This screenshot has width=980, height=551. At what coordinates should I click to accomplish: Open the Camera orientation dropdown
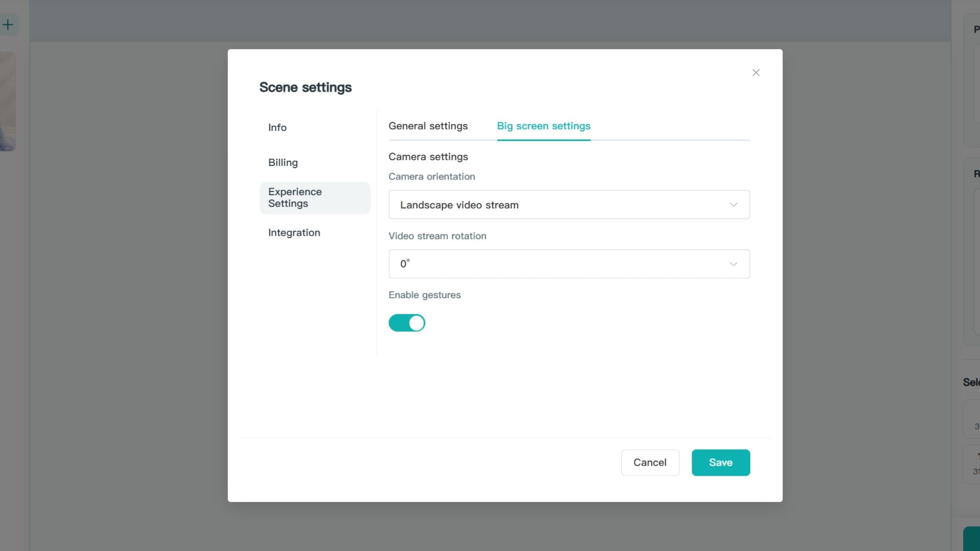point(569,205)
